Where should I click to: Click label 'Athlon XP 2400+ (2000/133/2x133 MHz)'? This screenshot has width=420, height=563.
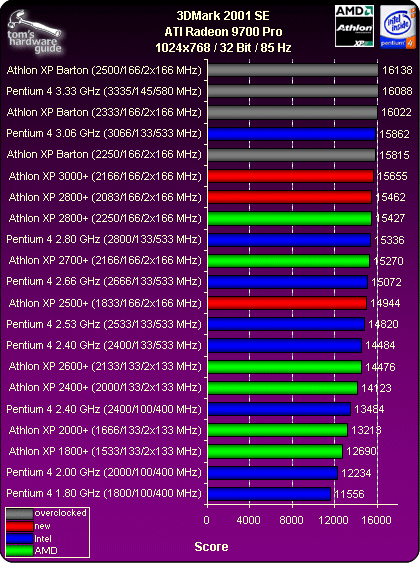pyautogui.click(x=105, y=387)
